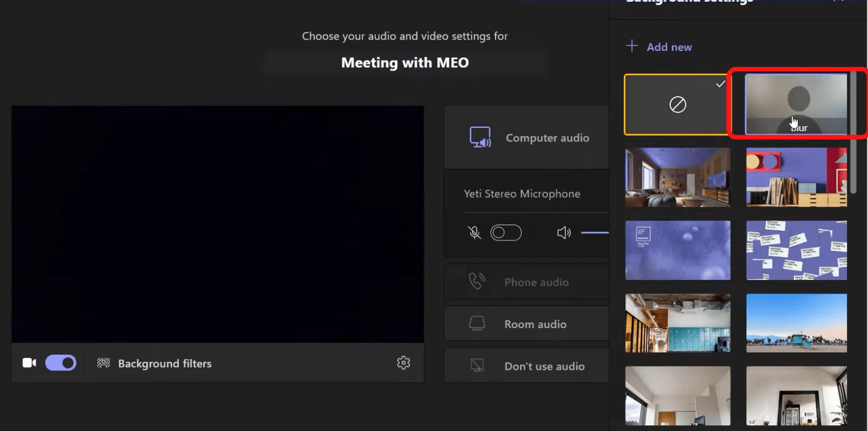Click the Background filters icon
Screen dimensions: 868x431
pyautogui.click(x=103, y=363)
